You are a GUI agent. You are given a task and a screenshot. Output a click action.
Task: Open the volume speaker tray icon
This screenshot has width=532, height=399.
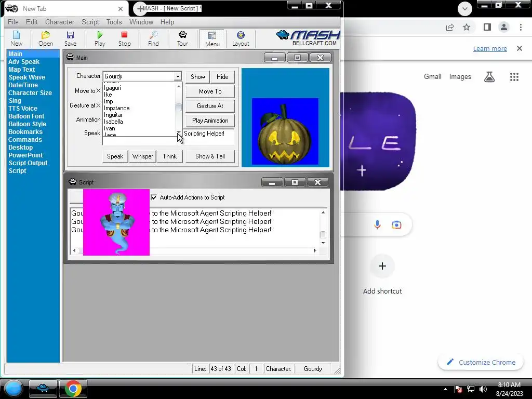(483, 389)
